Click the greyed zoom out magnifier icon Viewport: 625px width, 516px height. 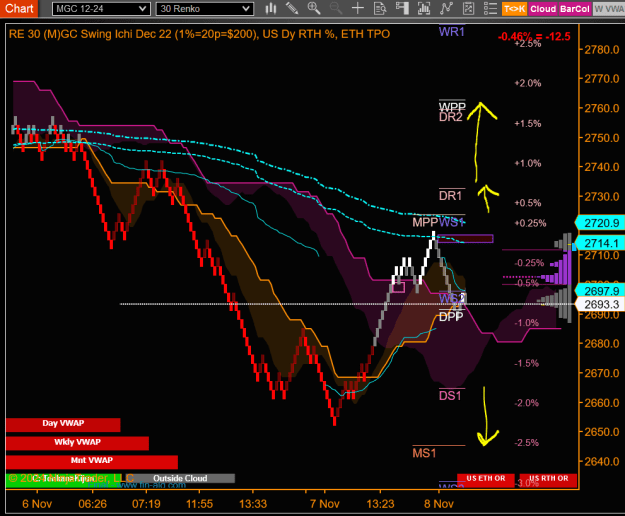pos(336,8)
